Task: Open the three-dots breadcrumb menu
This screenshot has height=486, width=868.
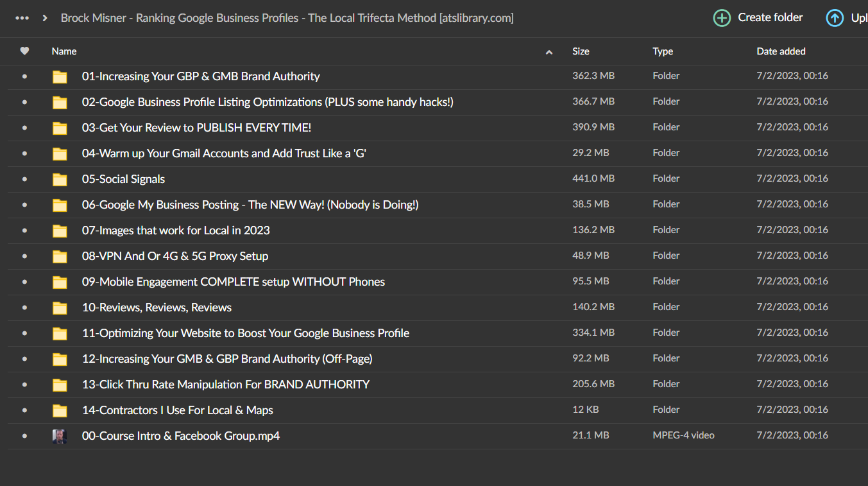Action: (x=22, y=18)
